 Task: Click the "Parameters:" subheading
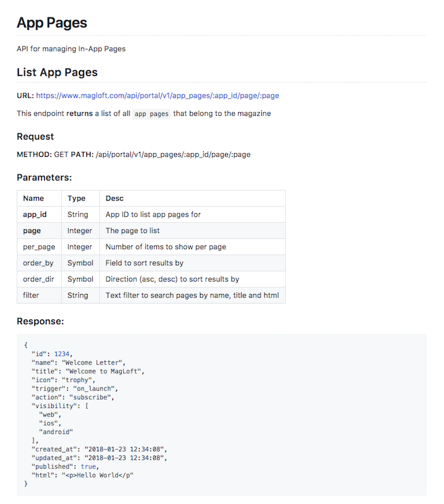(44, 177)
